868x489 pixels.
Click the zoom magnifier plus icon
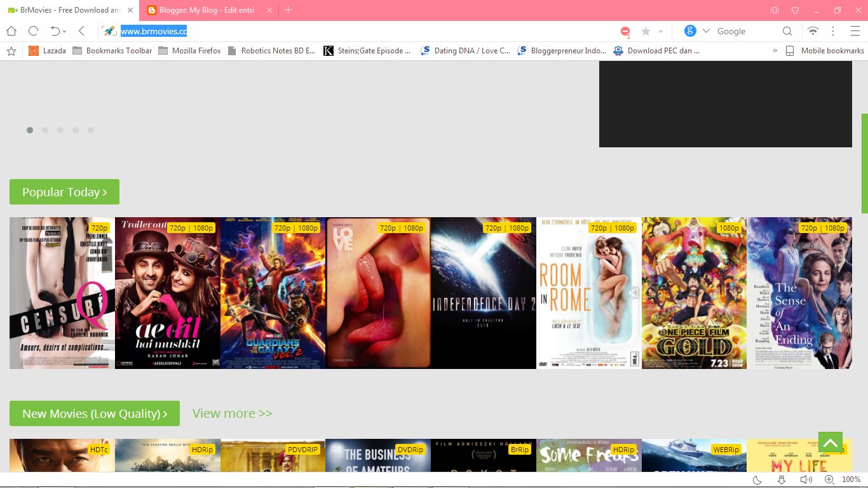point(829,479)
